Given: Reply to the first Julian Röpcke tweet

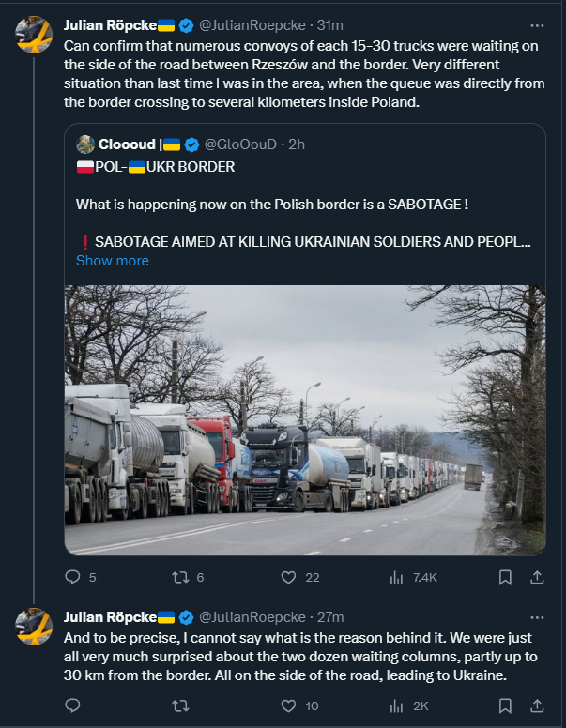Looking at the screenshot, I should coord(74,578).
